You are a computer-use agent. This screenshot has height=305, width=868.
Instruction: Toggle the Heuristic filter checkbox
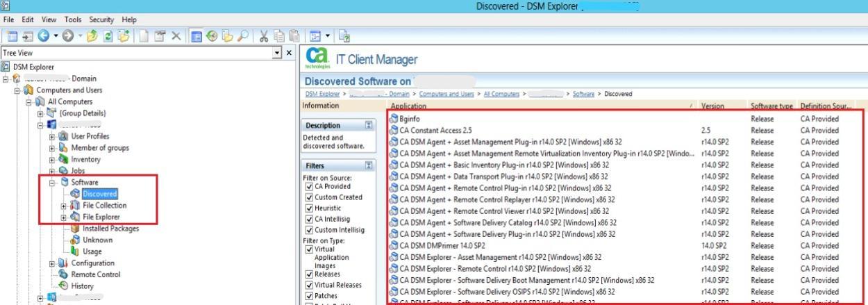point(309,208)
